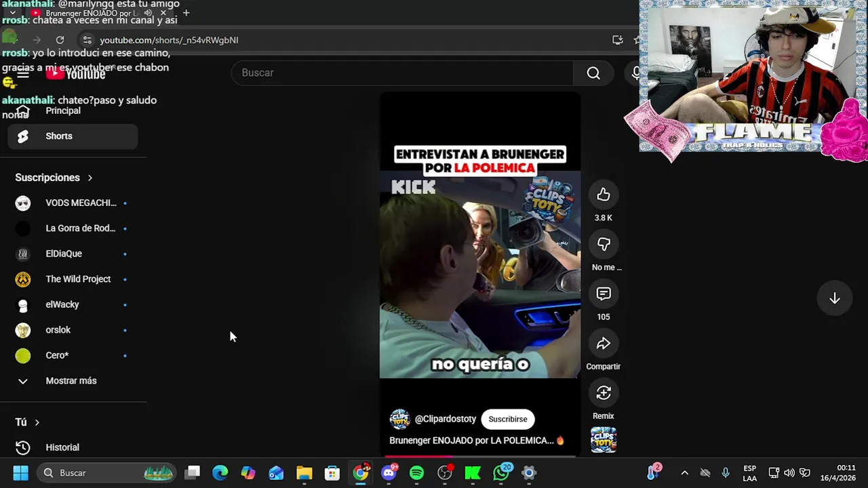Select Principal in sidebar
The width and height of the screenshot is (868, 488).
point(73,110)
